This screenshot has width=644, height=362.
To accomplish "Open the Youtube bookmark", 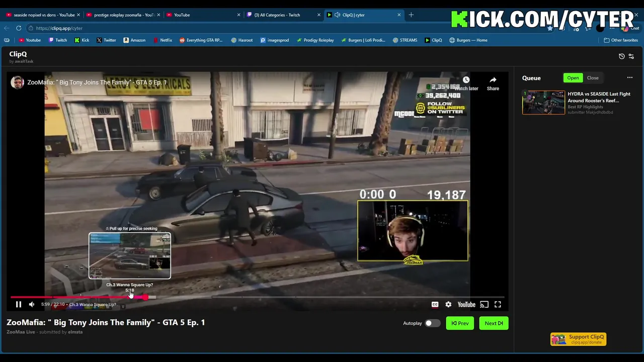I will click(30, 40).
